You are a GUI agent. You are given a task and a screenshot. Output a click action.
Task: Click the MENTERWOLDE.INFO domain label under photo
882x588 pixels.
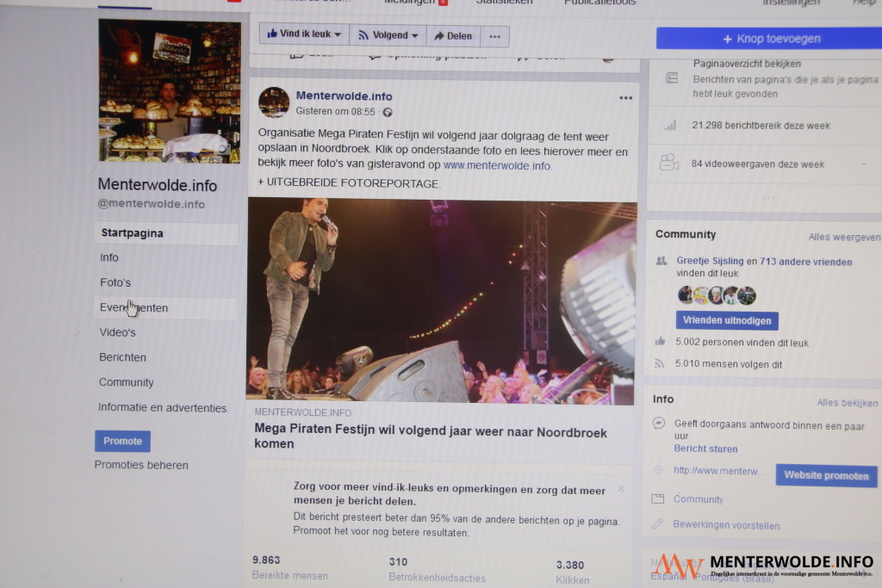(x=302, y=412)
